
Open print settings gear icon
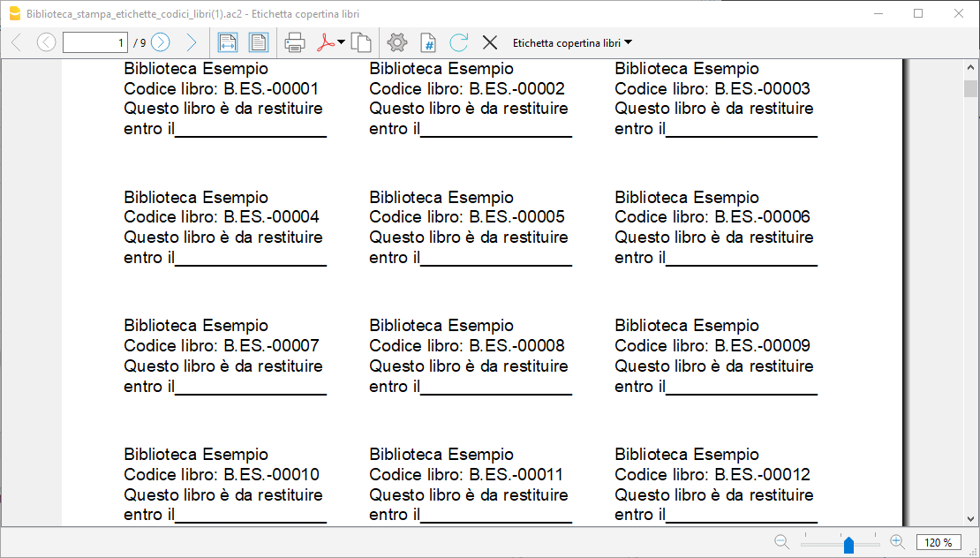[397, 42]
